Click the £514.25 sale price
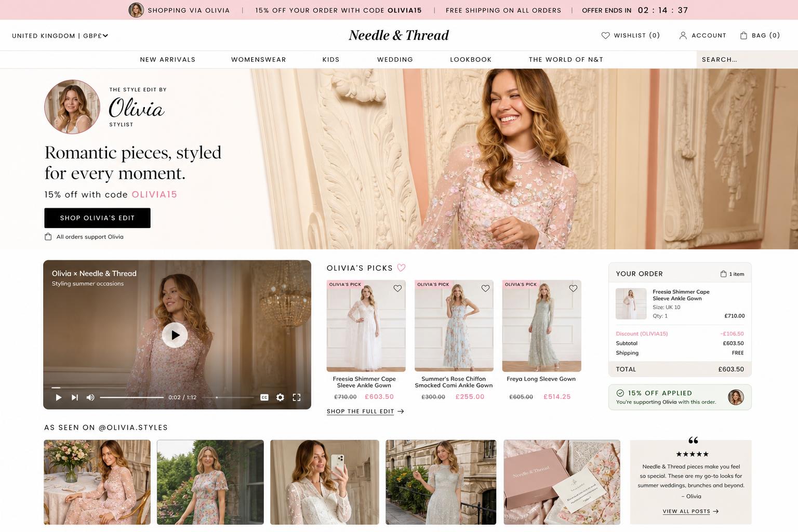The height and width of the screenshot is (532, 798). 557,396
